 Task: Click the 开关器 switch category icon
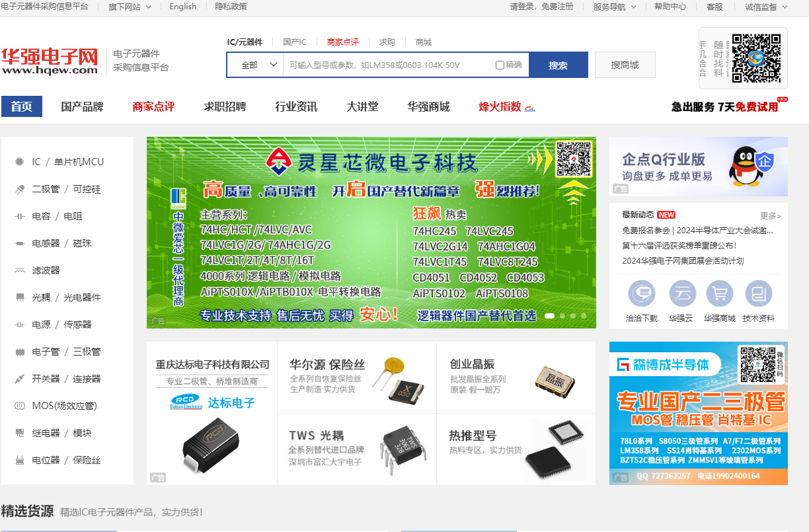[19, 379]
